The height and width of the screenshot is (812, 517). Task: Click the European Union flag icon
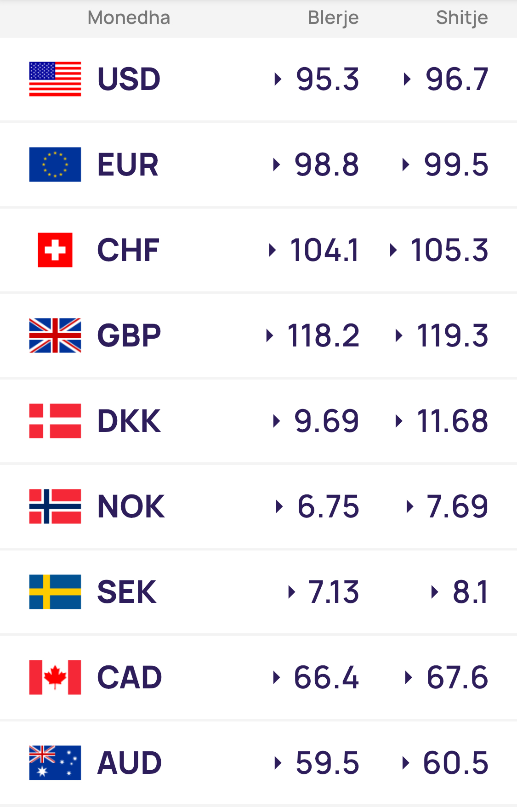(x=55, y=165)
